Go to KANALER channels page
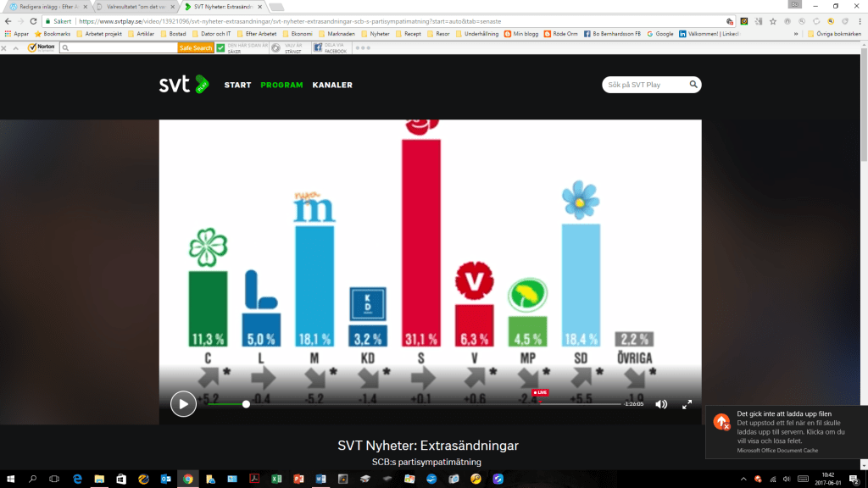This screenshot has height=488, width=868. point(332,85)
